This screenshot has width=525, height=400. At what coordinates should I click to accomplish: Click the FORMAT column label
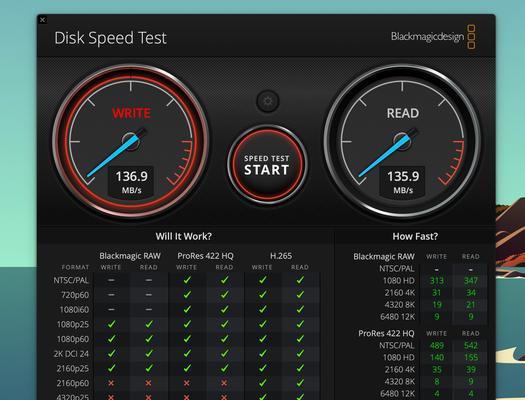[75, 267]
